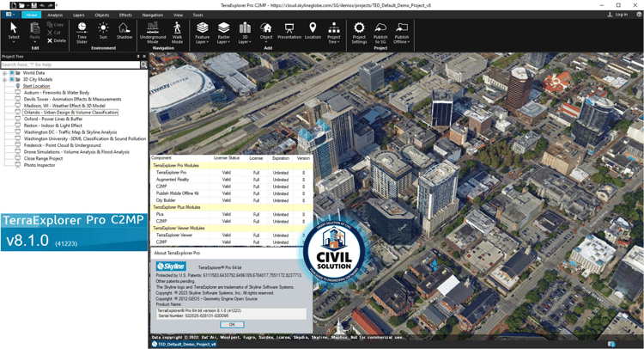Switch to the Analysis ribbon tab

(x=55, y=15)
